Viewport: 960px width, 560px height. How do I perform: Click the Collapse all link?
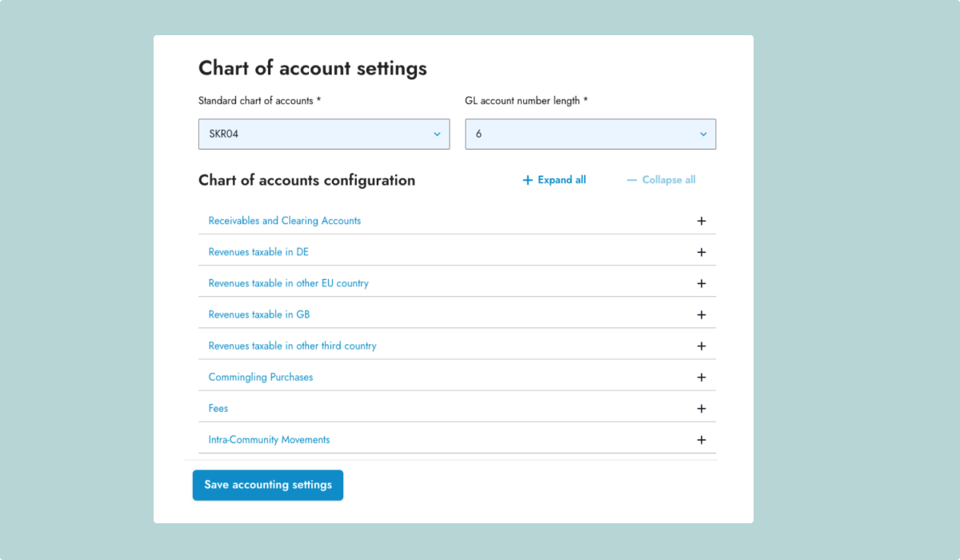[661, 180]
